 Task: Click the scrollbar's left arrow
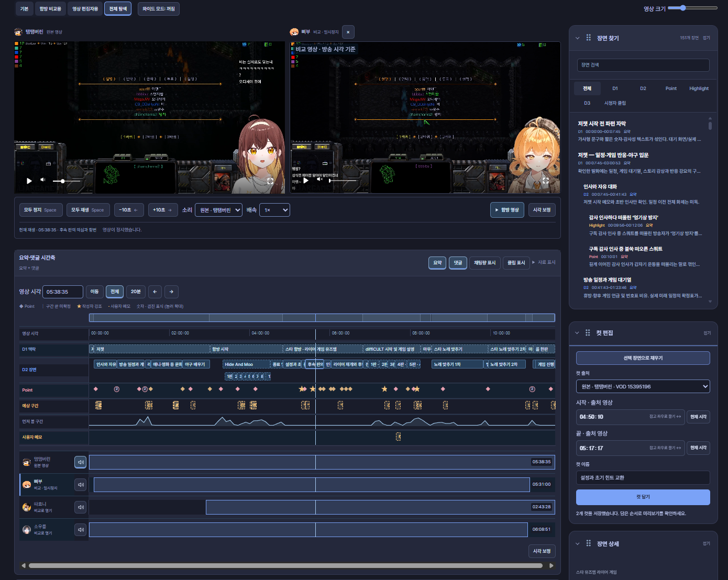click(23, 565)
